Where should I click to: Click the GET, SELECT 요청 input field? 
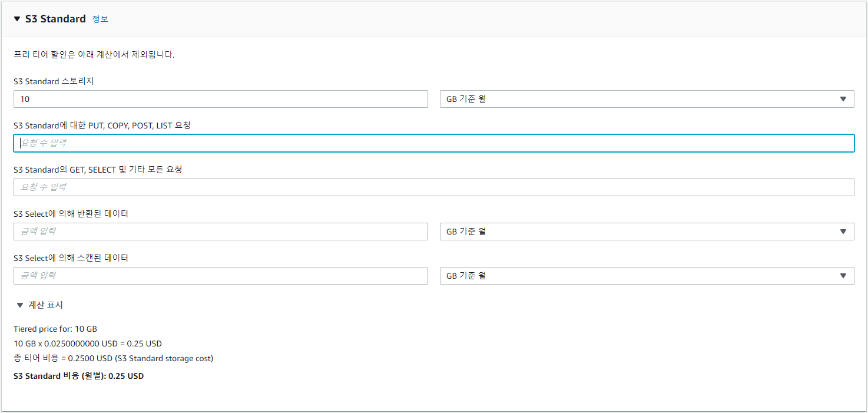click(434, 187)
